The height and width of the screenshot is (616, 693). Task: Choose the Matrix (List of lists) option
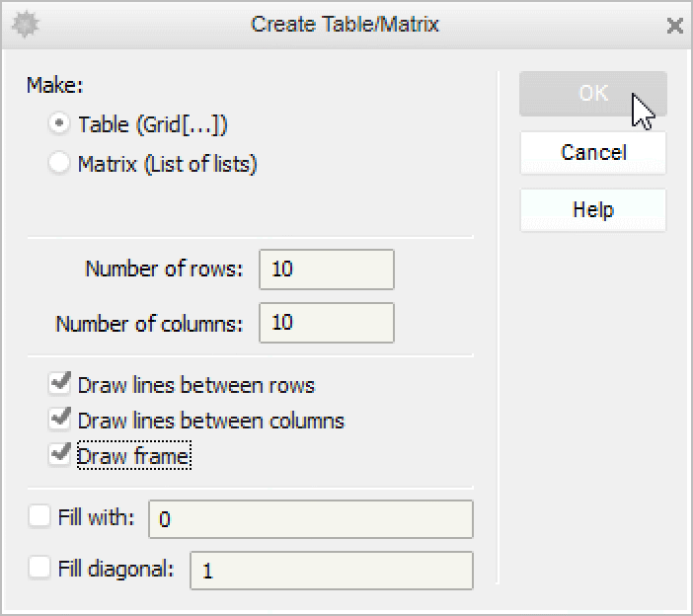[60, 164]
